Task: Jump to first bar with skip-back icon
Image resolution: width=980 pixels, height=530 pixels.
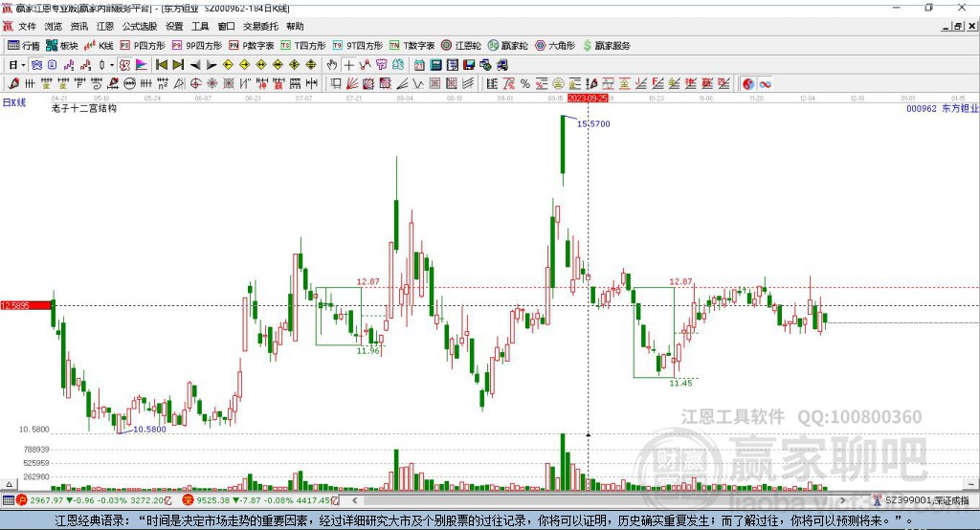Action: [x=162, y=65]
